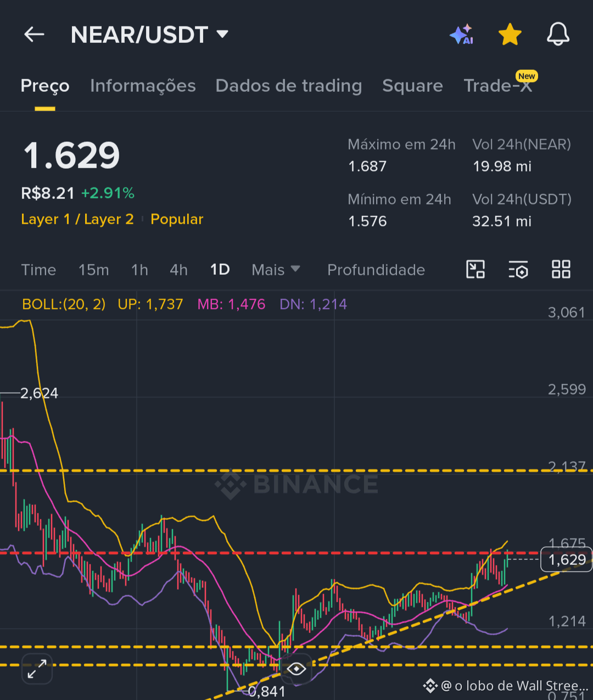This screenshot has height=700, width=593.
Task: Expand the NEAR/USDT pair selector
Action: [149, 35]
